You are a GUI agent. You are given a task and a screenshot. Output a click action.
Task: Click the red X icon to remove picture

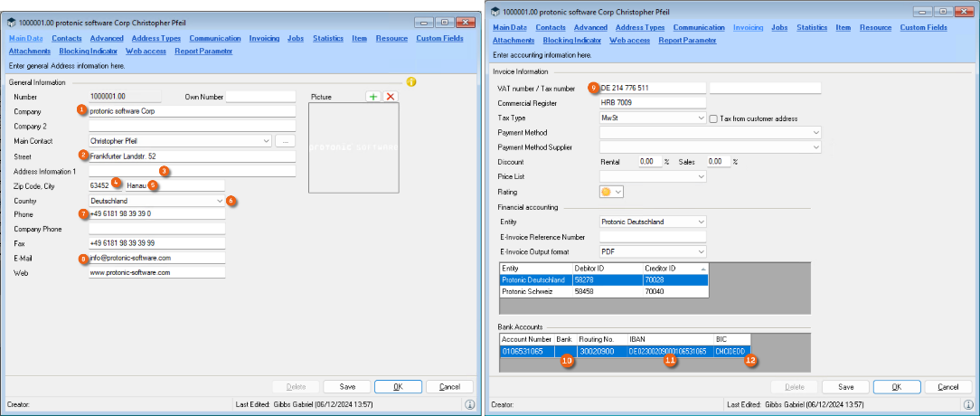coord(391,96)
